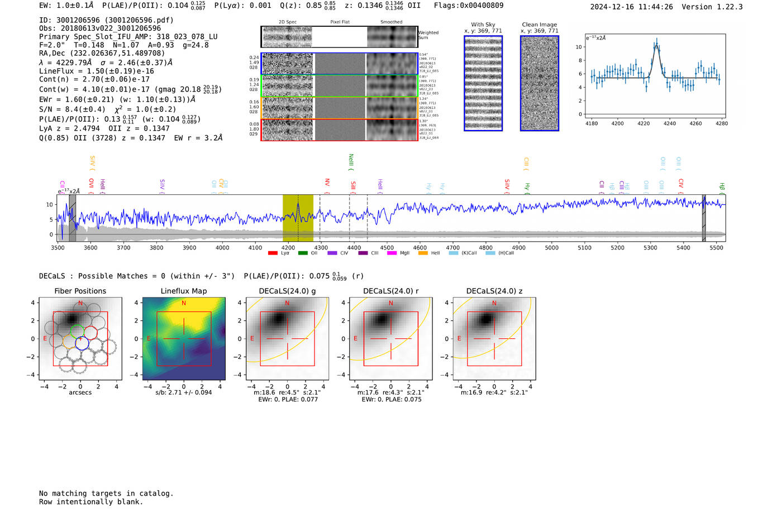Viewport: 782px width, 532px height.
Task: Click the 2024-12-16 11:44:26 timestamp
Action: [x=632, y=7]
